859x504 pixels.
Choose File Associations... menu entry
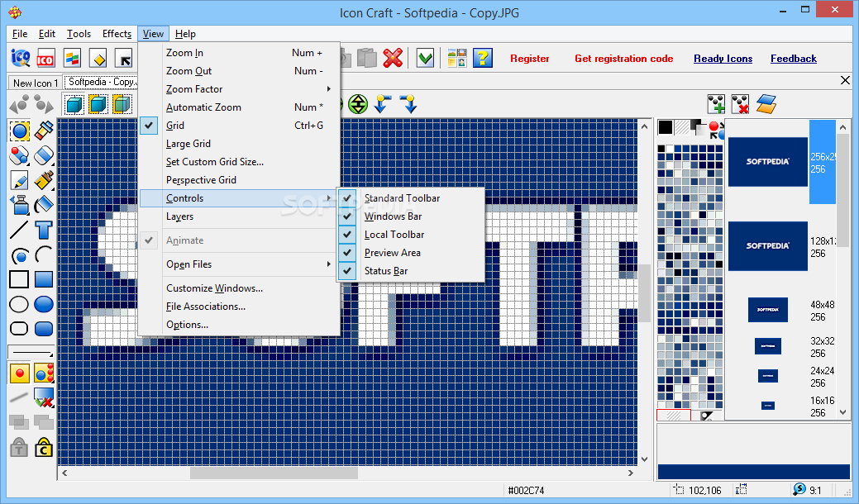pos(240,307)
